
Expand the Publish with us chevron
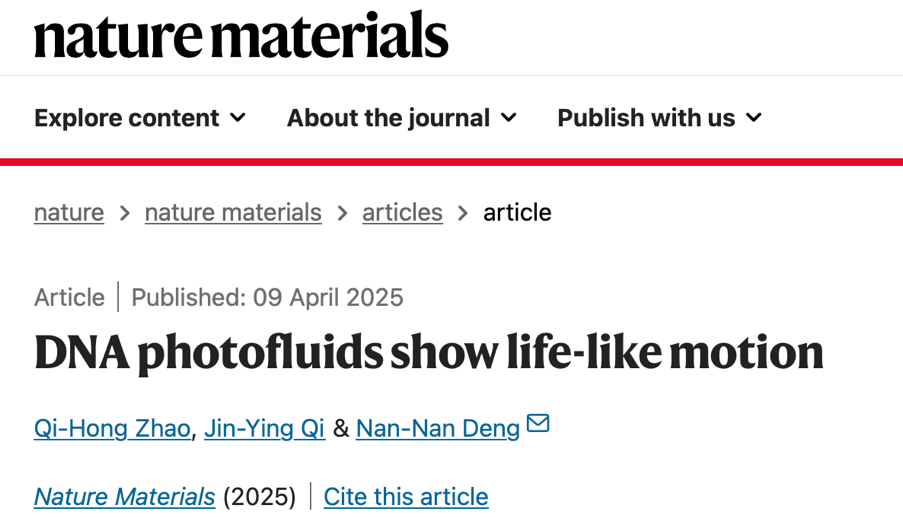754,118
